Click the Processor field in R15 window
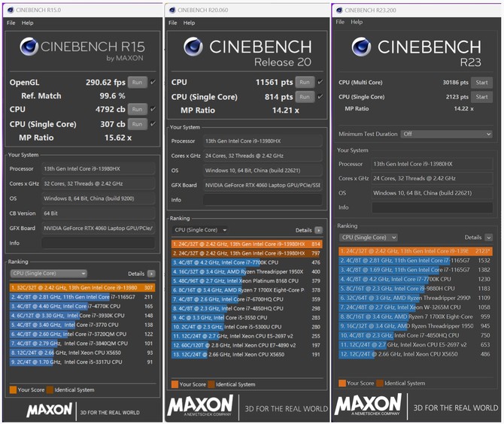Screen dimensions: 504x424 pos(98,169)
